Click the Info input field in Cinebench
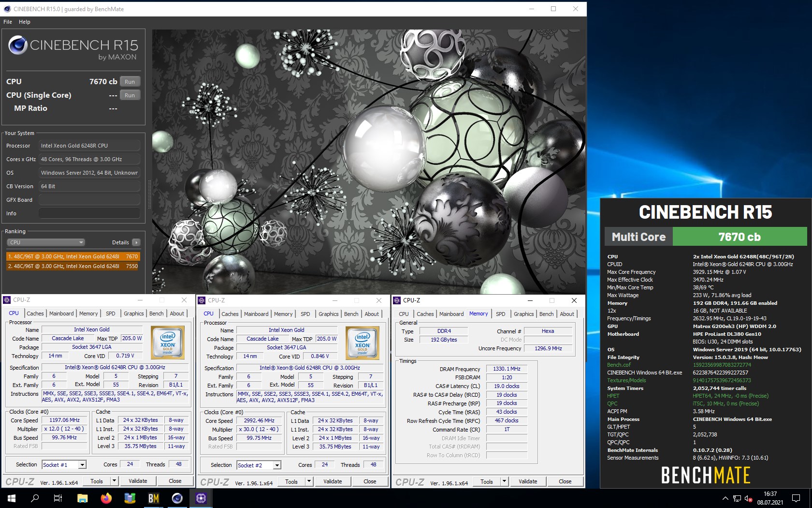The image size is (812, 508). click(x=89, y=213)
